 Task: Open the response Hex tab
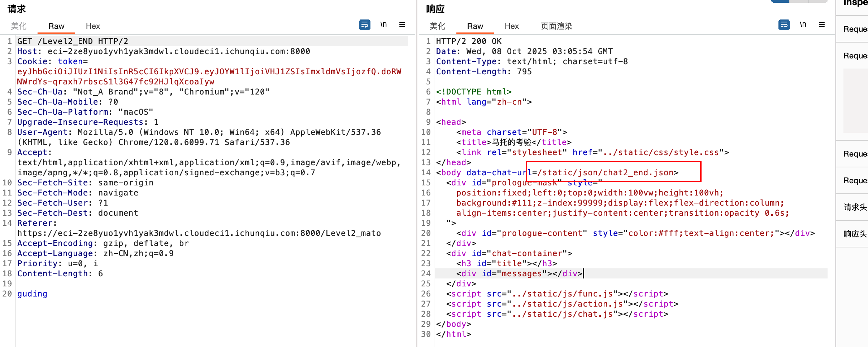[512, 26]
